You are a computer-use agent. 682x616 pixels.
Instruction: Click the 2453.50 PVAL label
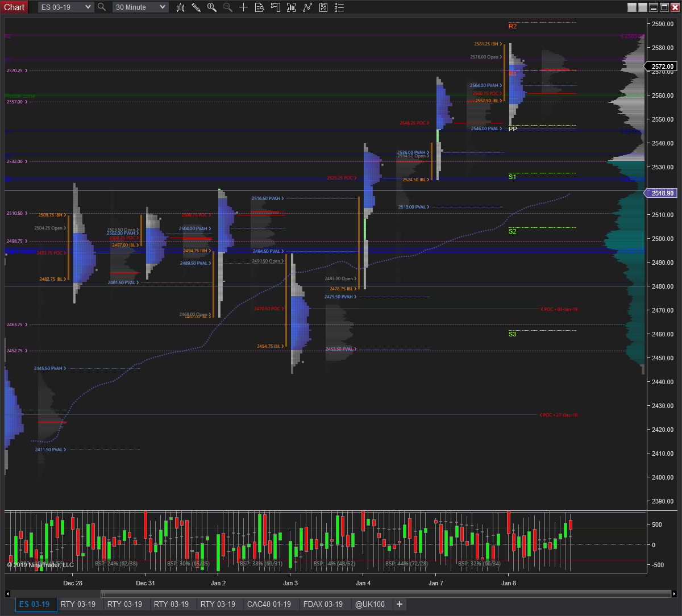(x=341, y=349)
